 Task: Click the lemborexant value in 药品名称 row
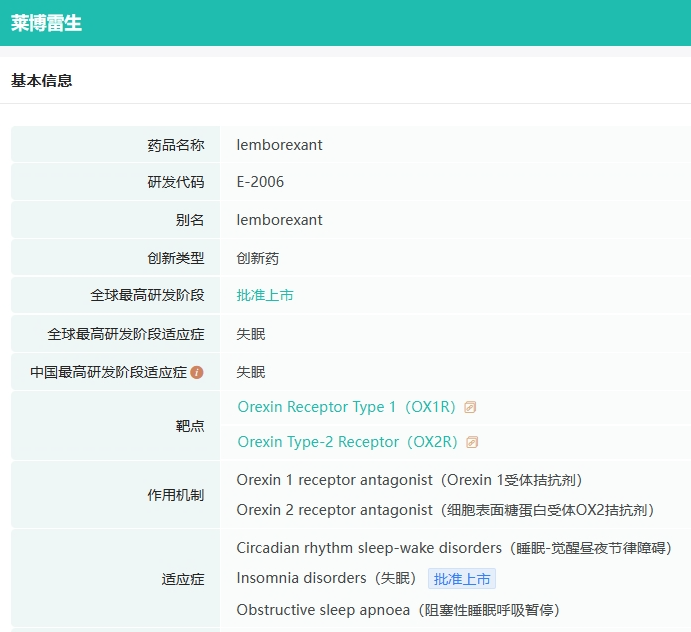279,145
